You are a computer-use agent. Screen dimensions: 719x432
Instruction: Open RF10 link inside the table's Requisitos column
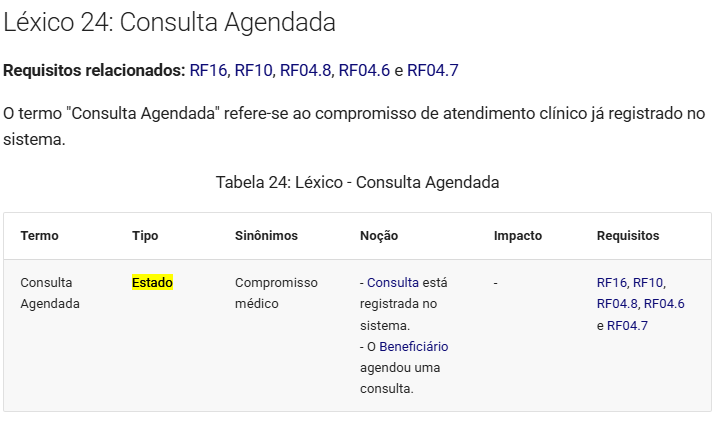pos(648,282)
